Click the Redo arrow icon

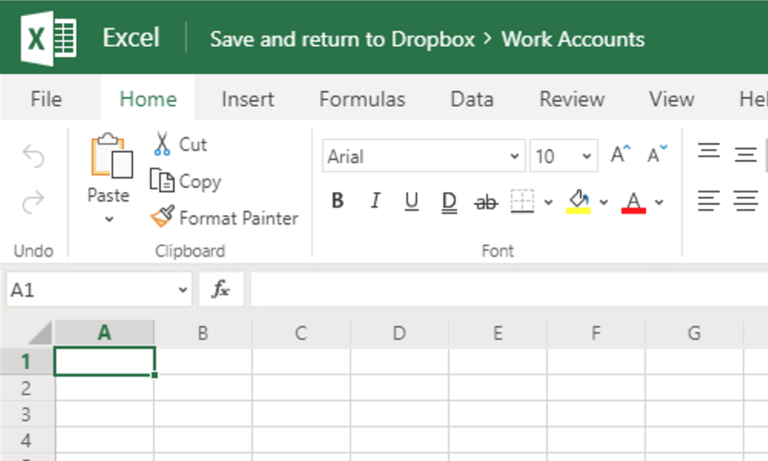click(33, 202)
